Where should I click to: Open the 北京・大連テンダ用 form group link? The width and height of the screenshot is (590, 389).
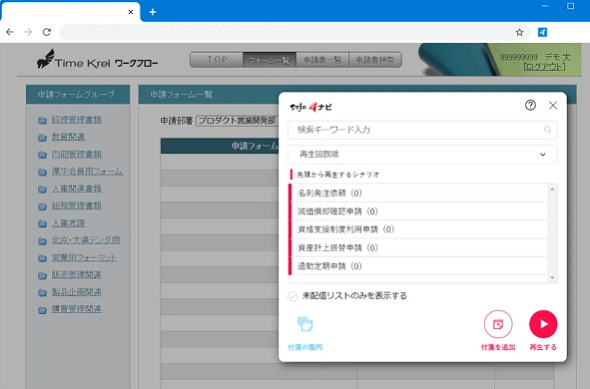point(86,240)
